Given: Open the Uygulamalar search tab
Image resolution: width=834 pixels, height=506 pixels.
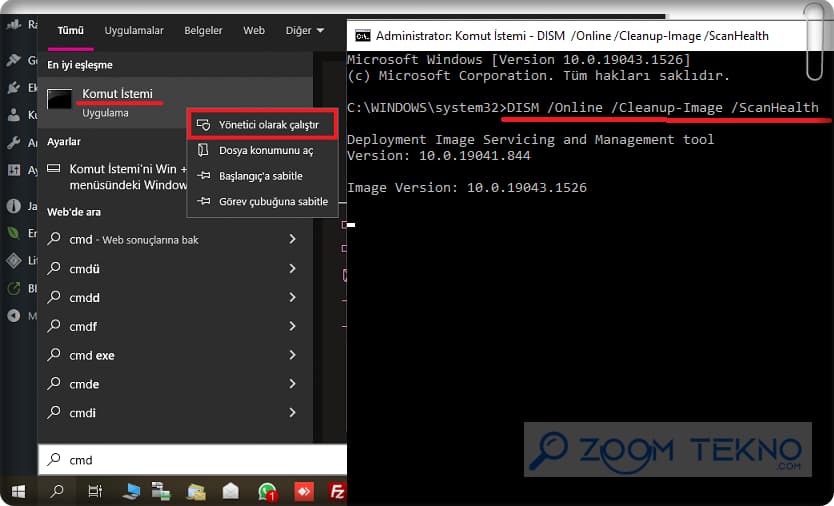Looking at the screenshot, I should click(x=134, y=31).
